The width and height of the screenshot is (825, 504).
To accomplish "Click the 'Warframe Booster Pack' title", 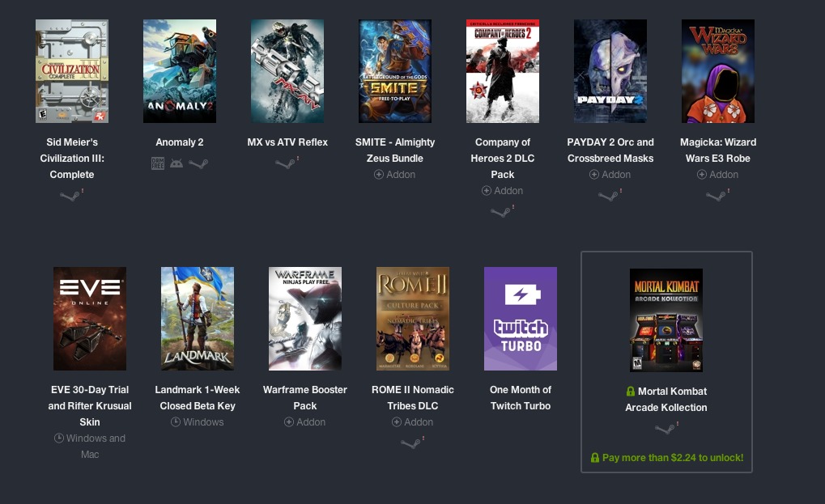I will tap(305, 397).
